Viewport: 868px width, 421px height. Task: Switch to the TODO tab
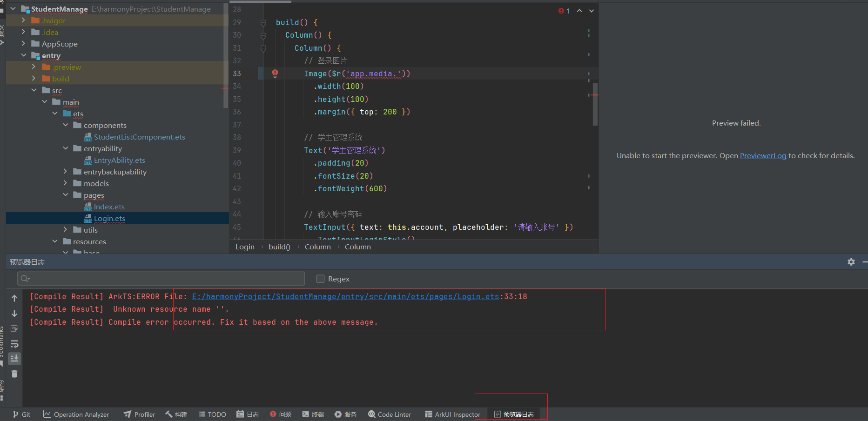tap(212, 414)
